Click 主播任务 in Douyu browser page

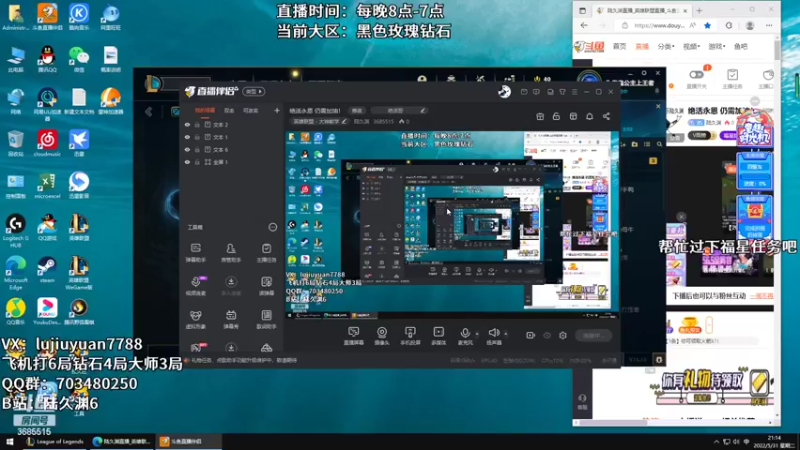(732, 79)
